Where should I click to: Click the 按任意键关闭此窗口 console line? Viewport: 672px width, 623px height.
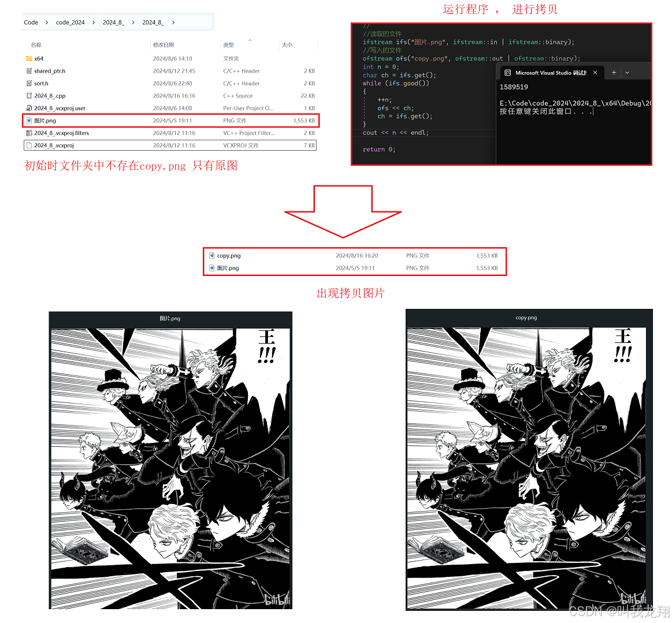[x=547, y=112]
